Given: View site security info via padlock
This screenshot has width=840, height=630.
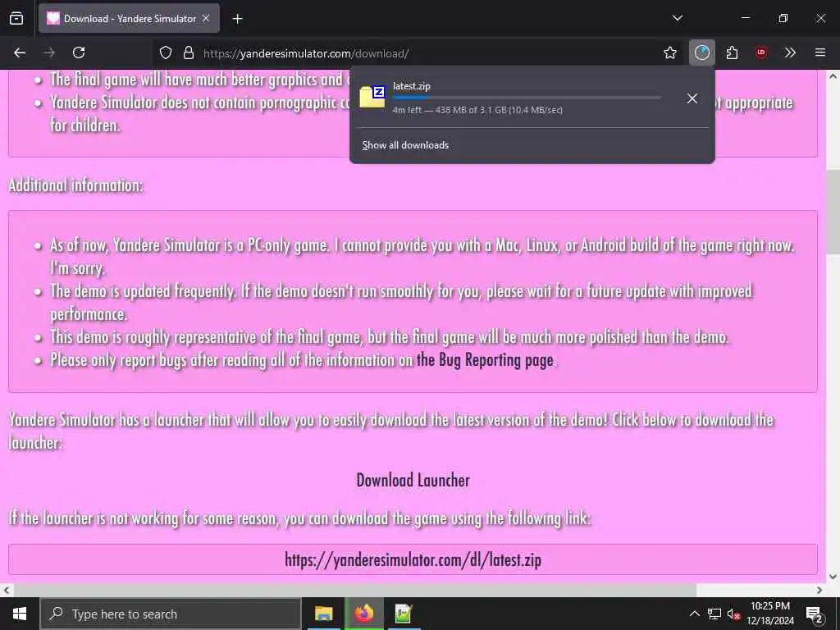Looking at the screenshot, I should tap(188, 52).
